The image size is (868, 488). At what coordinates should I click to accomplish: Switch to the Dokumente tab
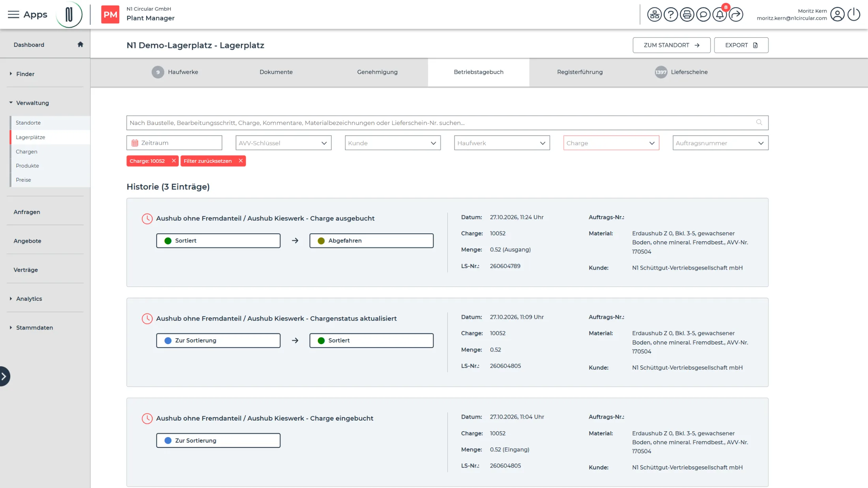[x=276, y=72]
